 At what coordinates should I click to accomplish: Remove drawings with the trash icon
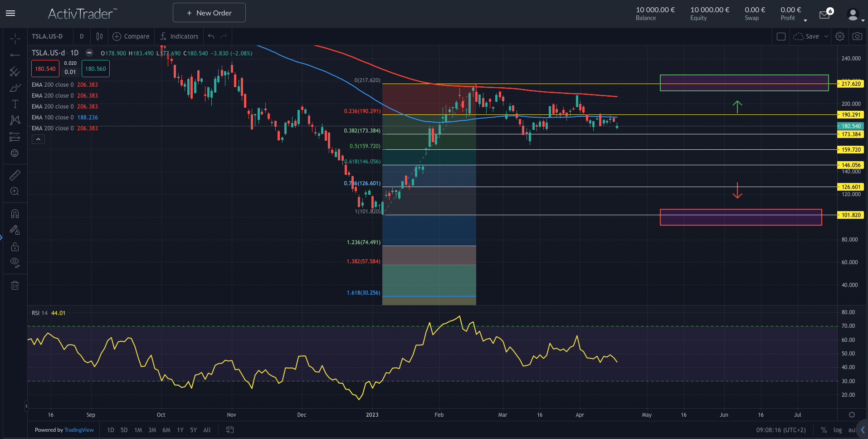click(x=15, y=285)
